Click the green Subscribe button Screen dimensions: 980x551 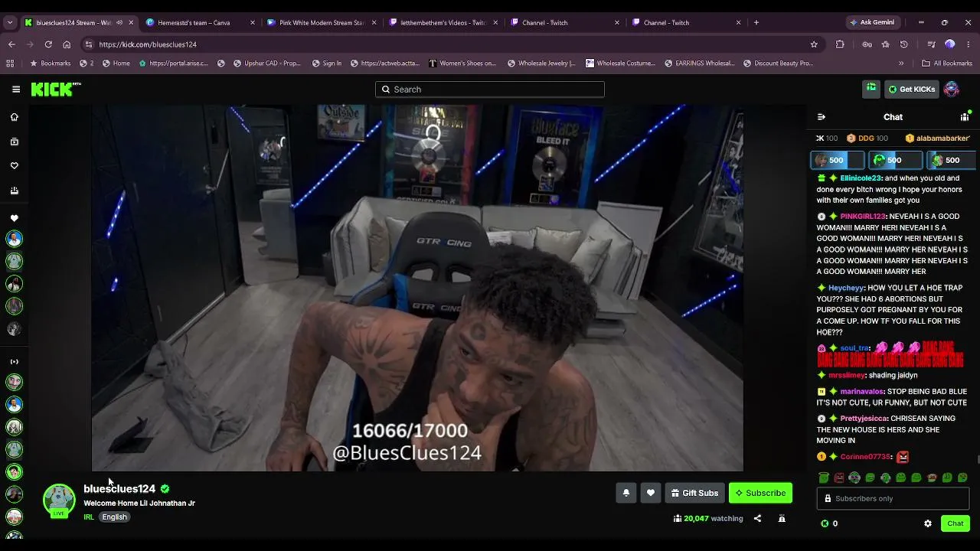(x=760, y=493)
